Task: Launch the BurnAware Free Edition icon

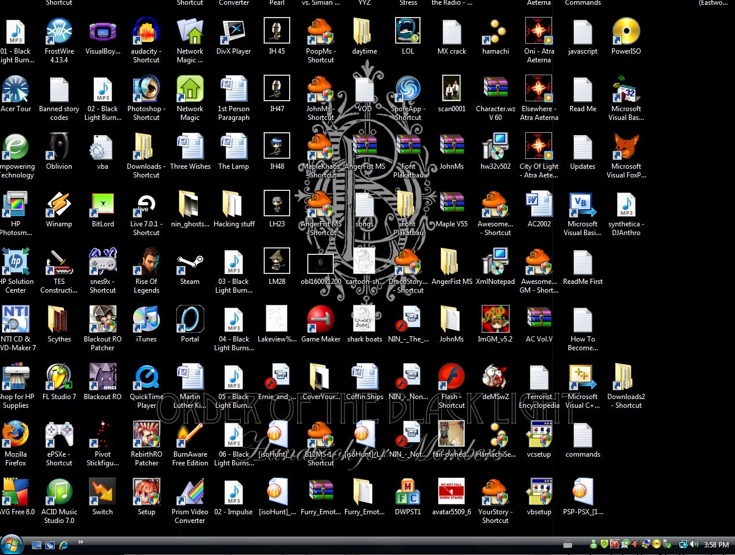Action: [190, 435]
